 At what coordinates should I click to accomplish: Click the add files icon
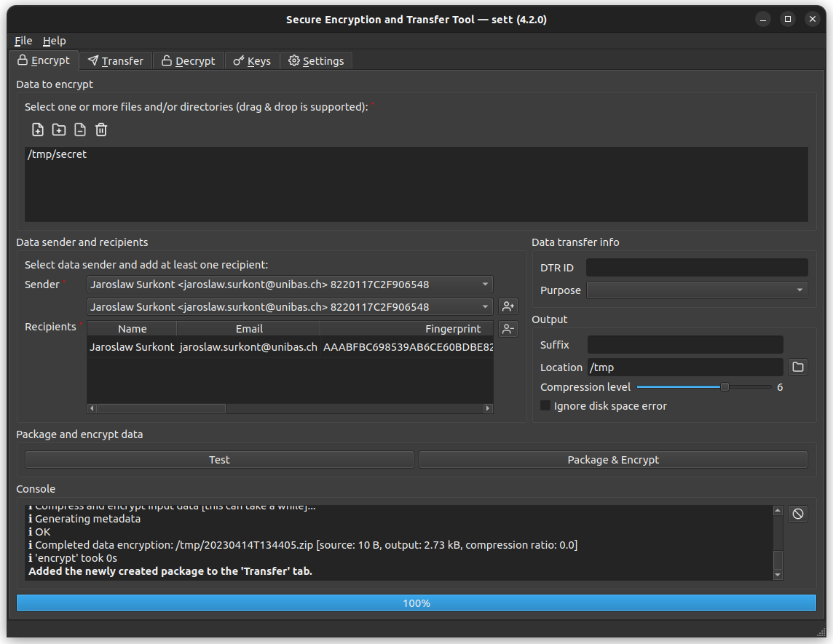click(38, 130)
